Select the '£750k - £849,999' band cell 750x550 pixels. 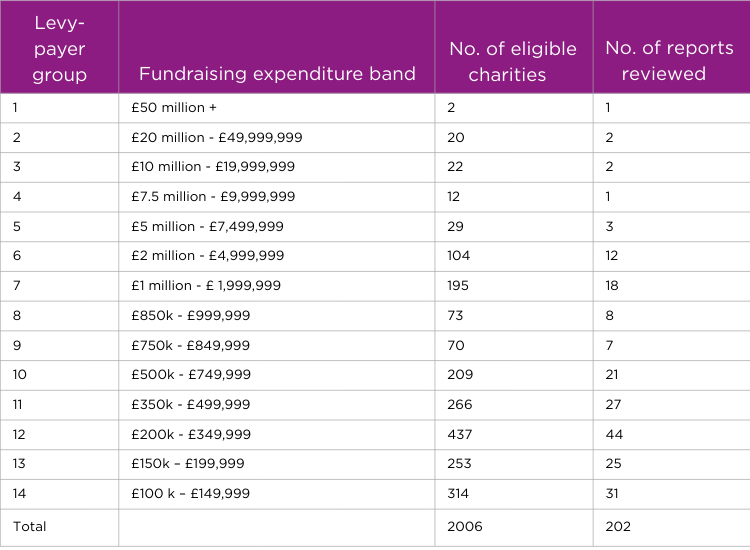coord(190,345)
